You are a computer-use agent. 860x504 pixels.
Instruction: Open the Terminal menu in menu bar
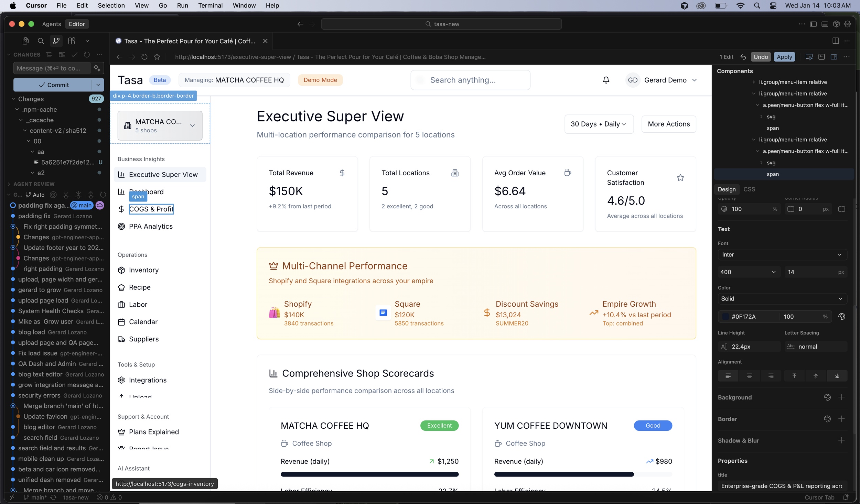(210, 6)
